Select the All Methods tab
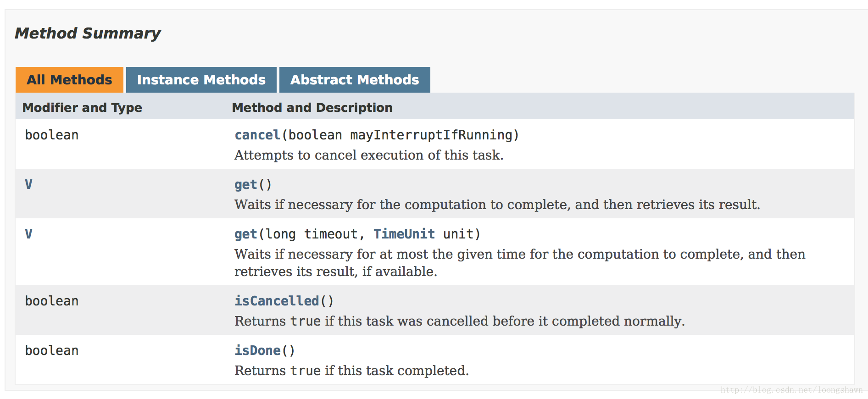Screen dimensions: 868x399 (x=69, y=80)
